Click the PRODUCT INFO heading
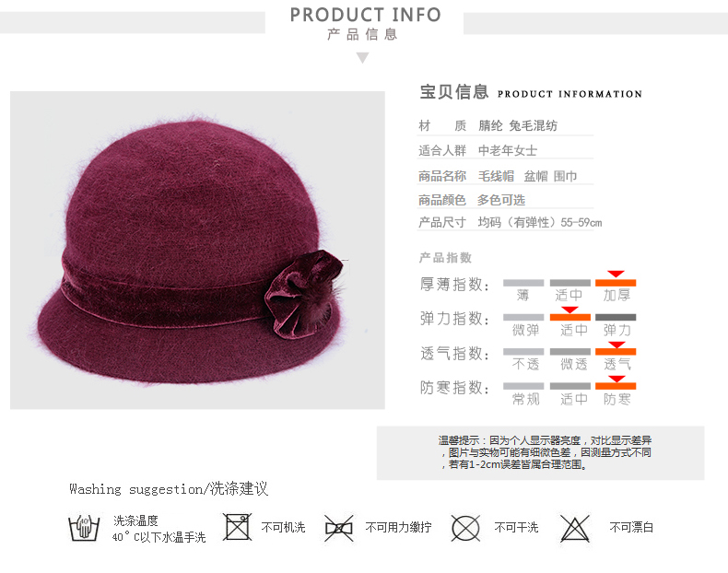 (366, 15)
